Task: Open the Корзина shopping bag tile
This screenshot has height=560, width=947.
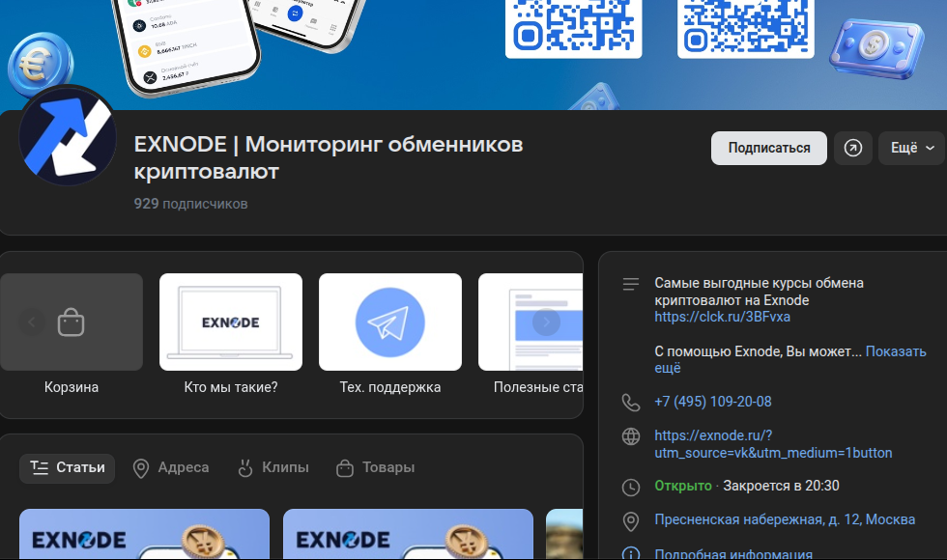Action: click(x=72, y=322)
